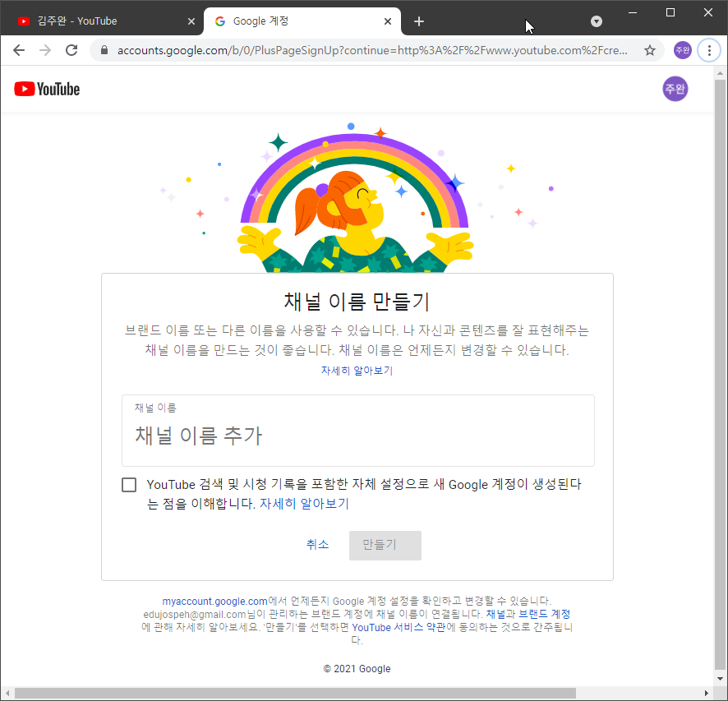Click the scroll left arrow of the horizontal scrollbar
Viewport: 728px width, 701px height.
coord(7,693)
